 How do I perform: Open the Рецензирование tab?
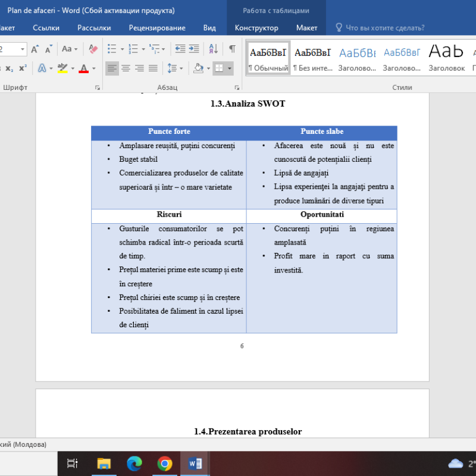pyautogui.click(x=158, y=27)
